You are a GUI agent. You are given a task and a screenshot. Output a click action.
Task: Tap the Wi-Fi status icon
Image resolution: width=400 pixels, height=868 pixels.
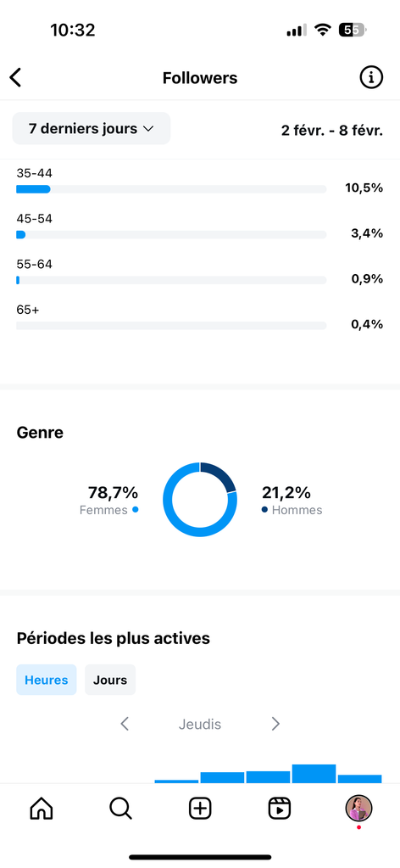(x=322, y=31)
